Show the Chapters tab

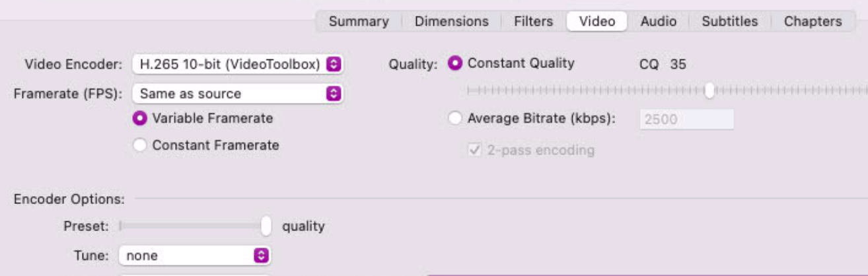coord(813,21)
